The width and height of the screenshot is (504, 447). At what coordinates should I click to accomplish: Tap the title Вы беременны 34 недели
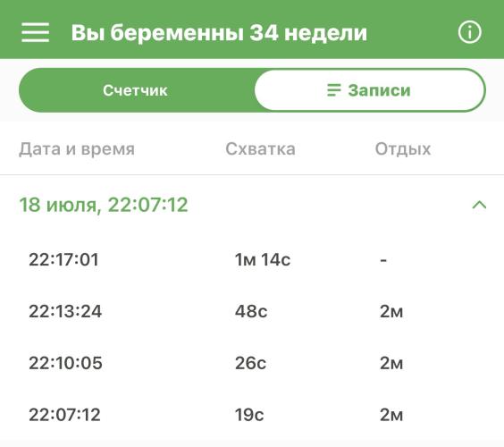tap(219, 33)
